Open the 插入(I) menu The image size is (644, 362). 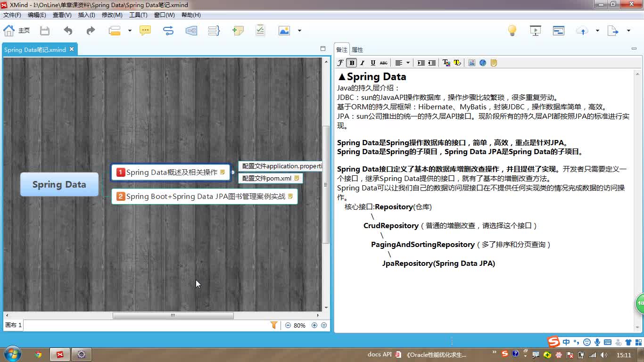pyautogui.click(x=87, y=15)
